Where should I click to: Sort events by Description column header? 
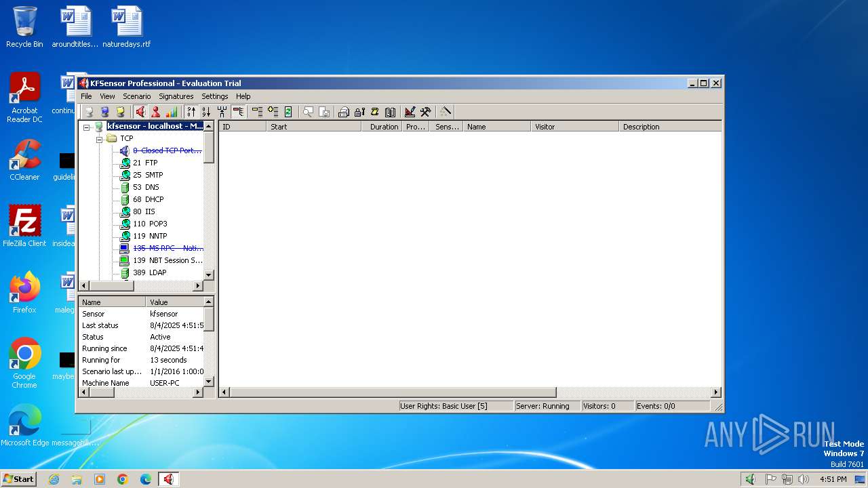671,127
